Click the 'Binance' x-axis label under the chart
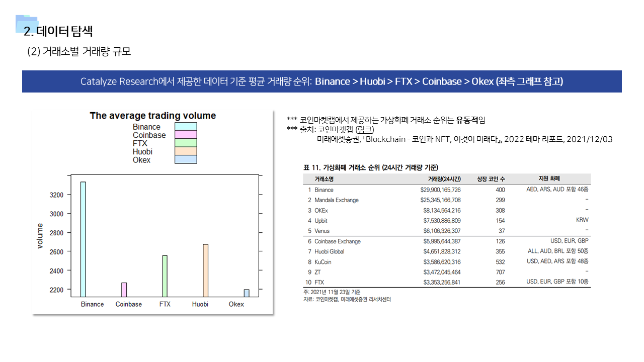The width and height of the screenshot is (644, 362). (92, 304)
